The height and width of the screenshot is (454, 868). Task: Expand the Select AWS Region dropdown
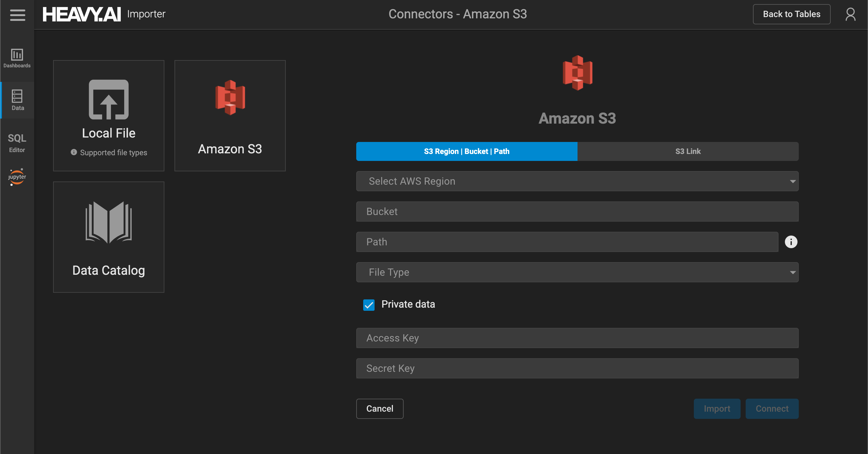577,181
